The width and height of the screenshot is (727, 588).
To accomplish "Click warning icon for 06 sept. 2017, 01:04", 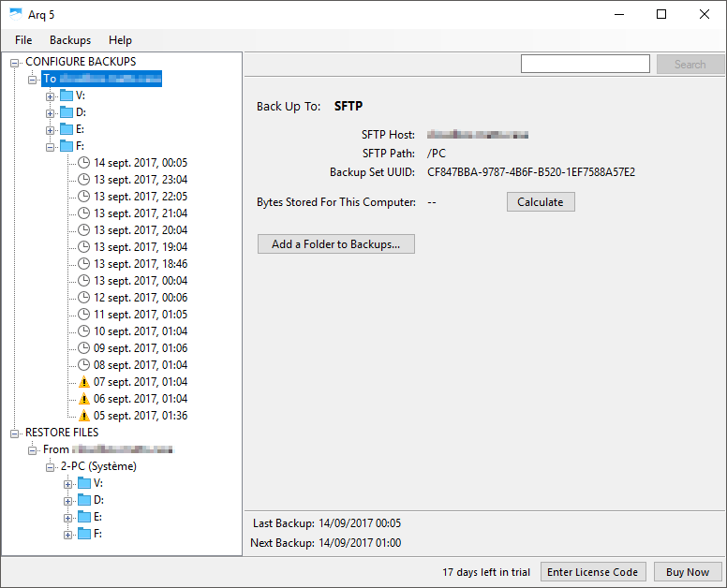I will [84, 399].
